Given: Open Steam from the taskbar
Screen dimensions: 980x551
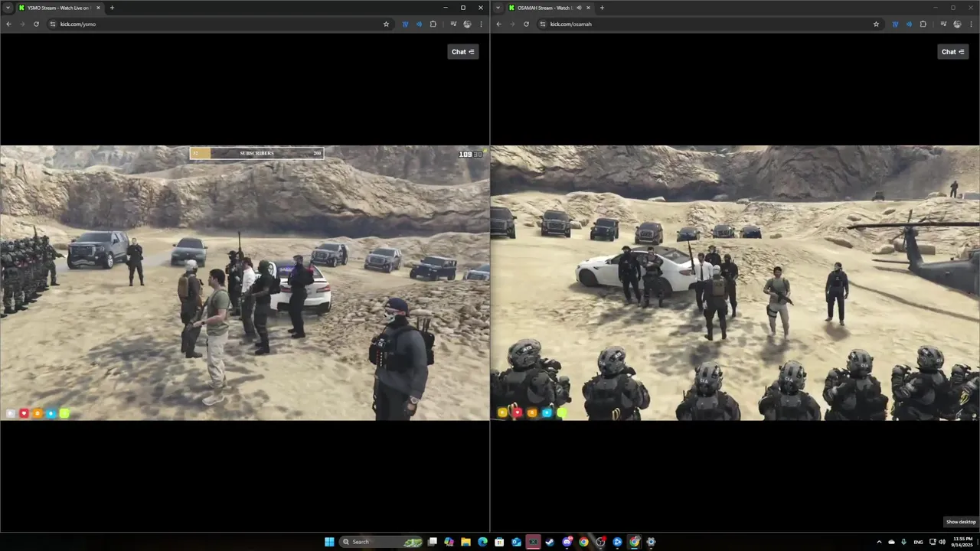Looking at the screenshot, I should [550, 542].
